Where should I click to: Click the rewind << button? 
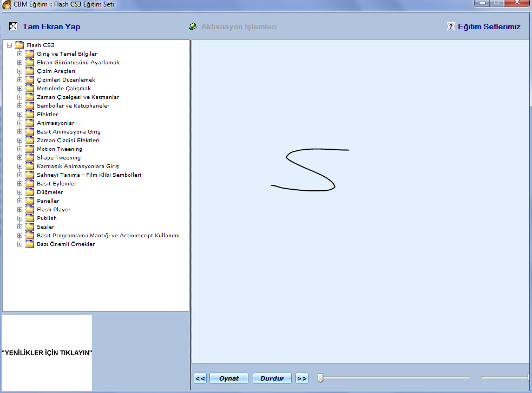(x=200, y=378)
